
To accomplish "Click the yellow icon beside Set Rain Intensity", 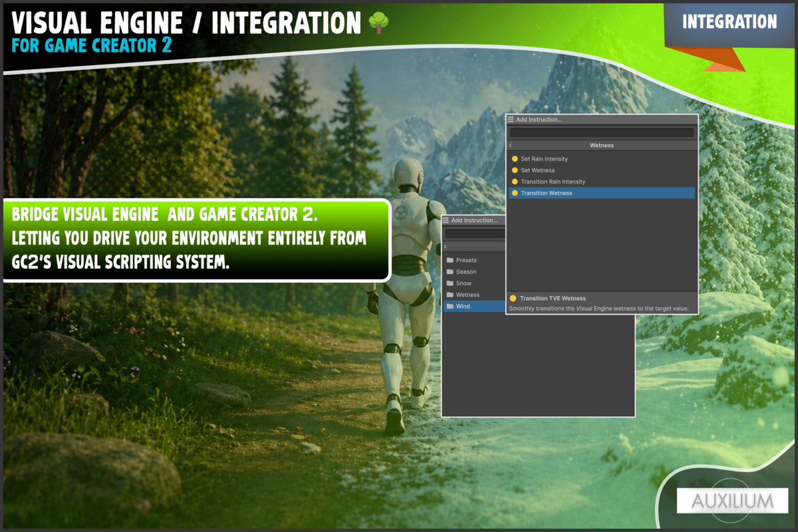I will pyautogui.click(x=515, y=159).
